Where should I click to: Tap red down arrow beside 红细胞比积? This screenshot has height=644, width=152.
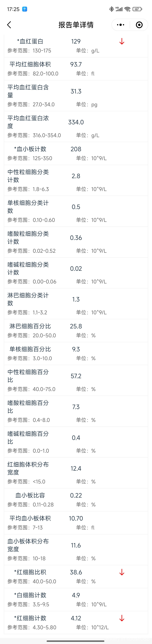pyautogui.click(x=122, y=572)
